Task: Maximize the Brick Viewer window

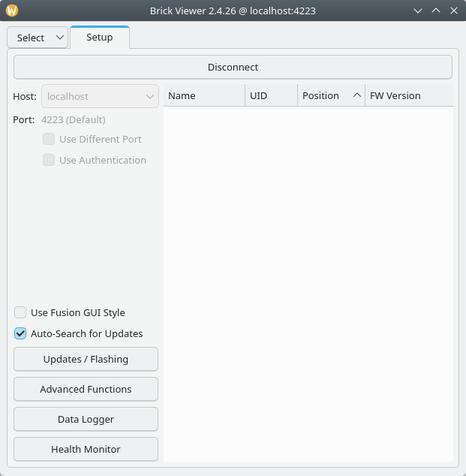Action: click(x=436, y=11)
